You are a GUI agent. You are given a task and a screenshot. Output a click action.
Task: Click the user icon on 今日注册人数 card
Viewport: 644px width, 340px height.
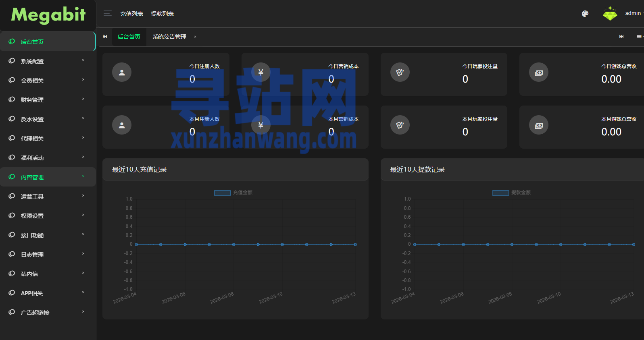point(122,73)
